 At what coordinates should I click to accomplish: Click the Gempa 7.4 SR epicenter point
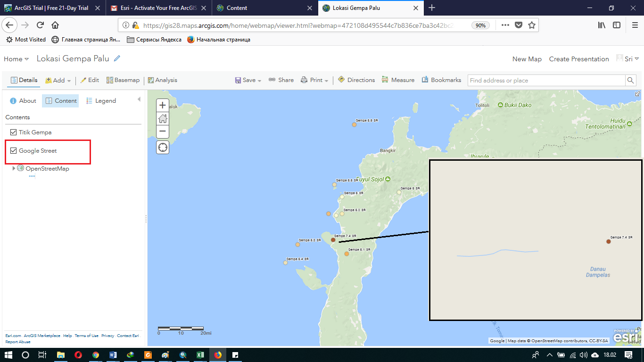(x=333, y=240)
